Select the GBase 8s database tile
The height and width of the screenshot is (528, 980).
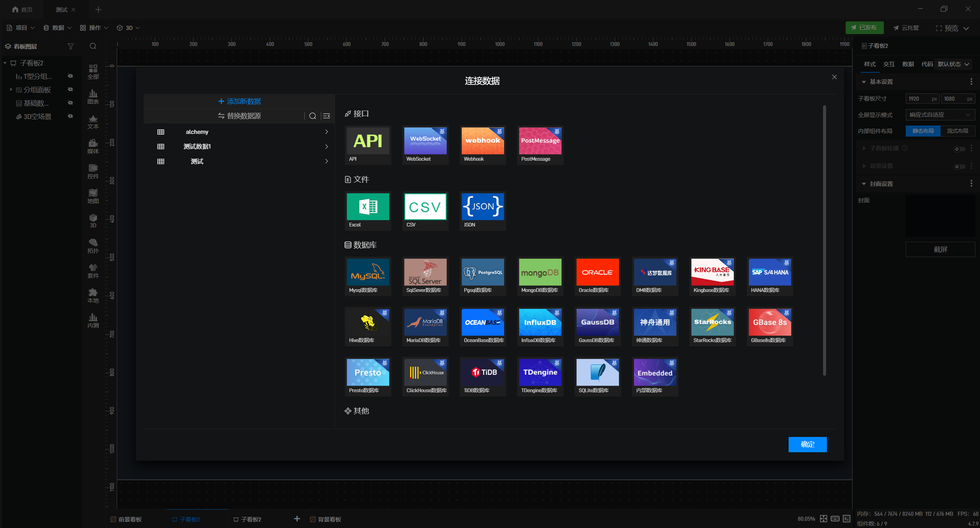click(x=770, y=326)
